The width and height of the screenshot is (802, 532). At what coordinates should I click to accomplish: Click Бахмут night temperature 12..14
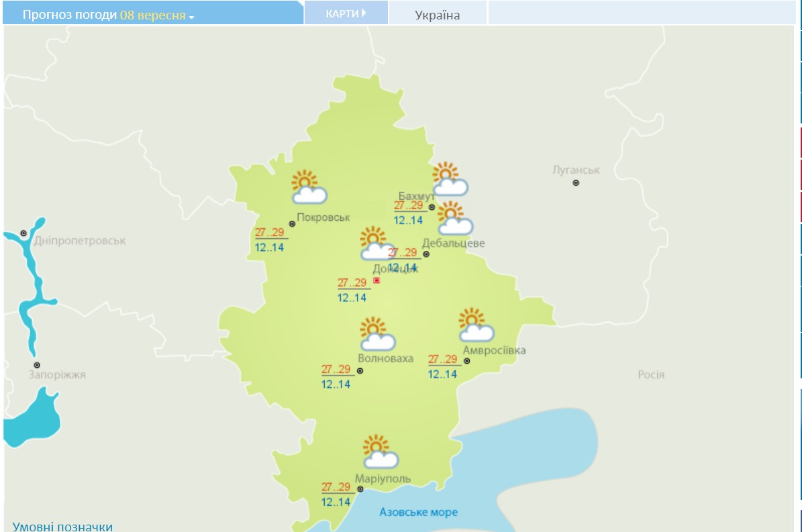(x=408, y=220)
